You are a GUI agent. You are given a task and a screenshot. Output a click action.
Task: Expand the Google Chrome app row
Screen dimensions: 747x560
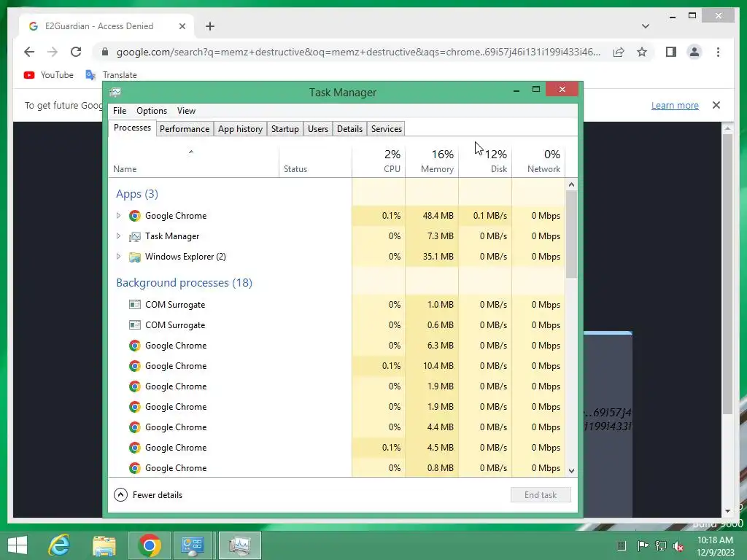point(119,216)
